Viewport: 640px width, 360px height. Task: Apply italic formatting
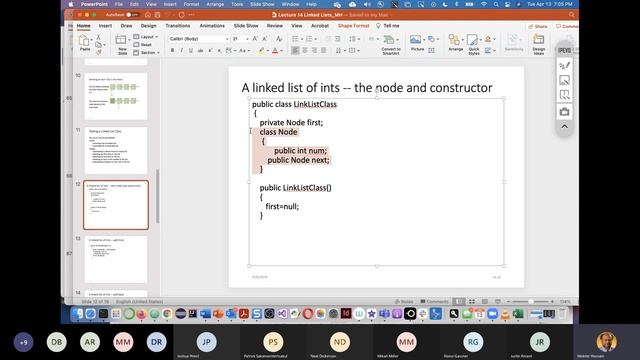tap(182, 51)
